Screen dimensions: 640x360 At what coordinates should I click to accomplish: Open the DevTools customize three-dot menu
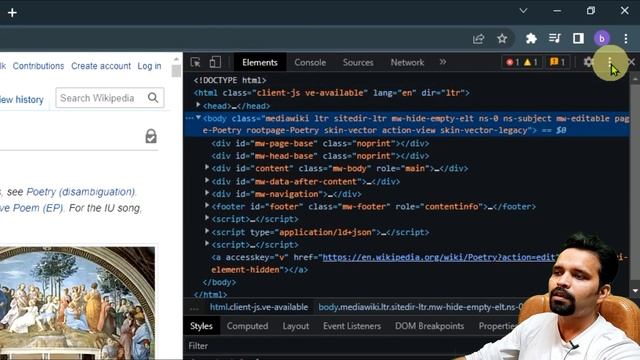610,62
